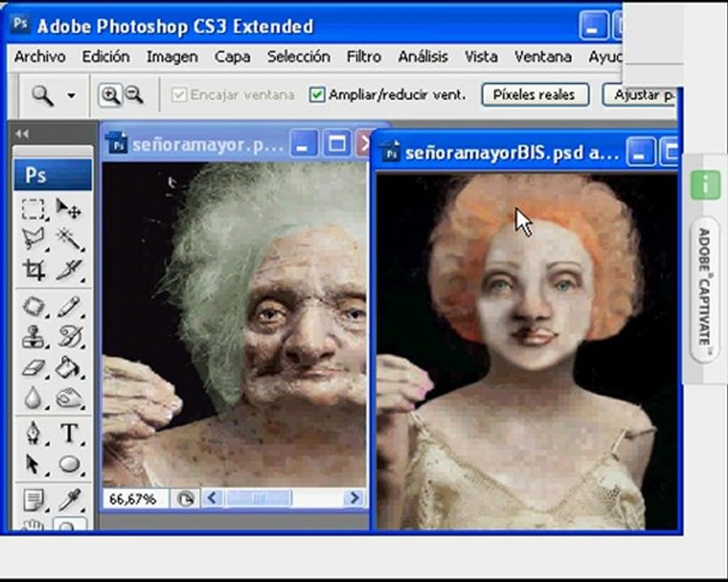
Task: Select the Slice tool
Action: coord(70,270)
